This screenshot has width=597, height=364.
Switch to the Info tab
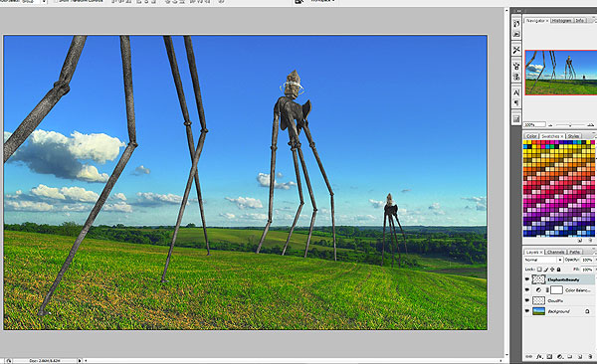pyautogui.click(x=579, y=21)
